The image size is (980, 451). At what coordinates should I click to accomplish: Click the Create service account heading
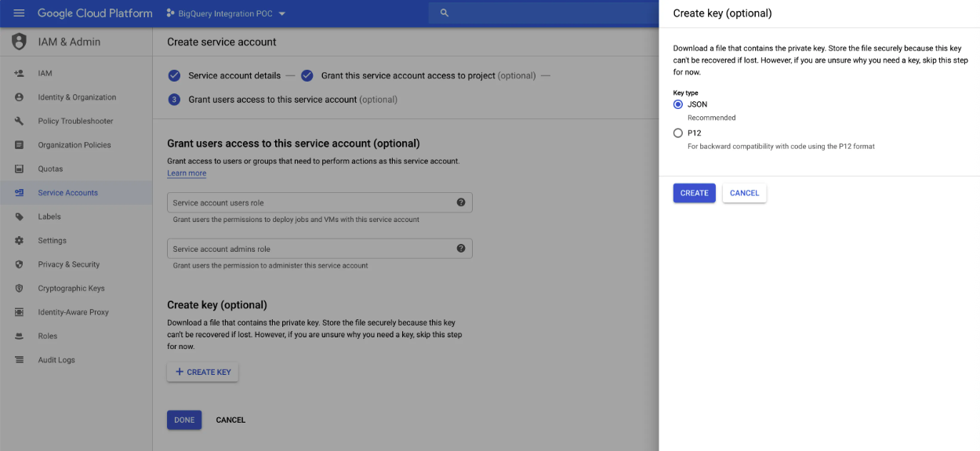click(x=222, y=42)
